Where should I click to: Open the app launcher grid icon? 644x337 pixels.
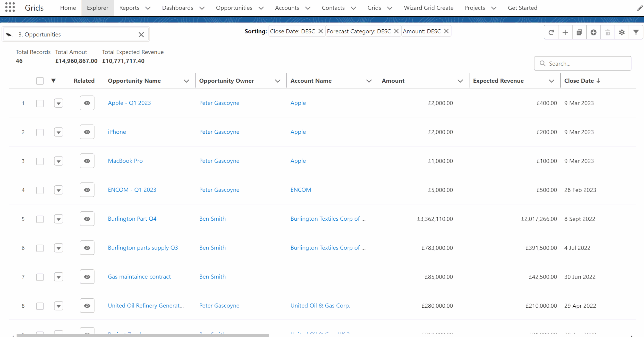pyautogui.click(x=10, y=7)
